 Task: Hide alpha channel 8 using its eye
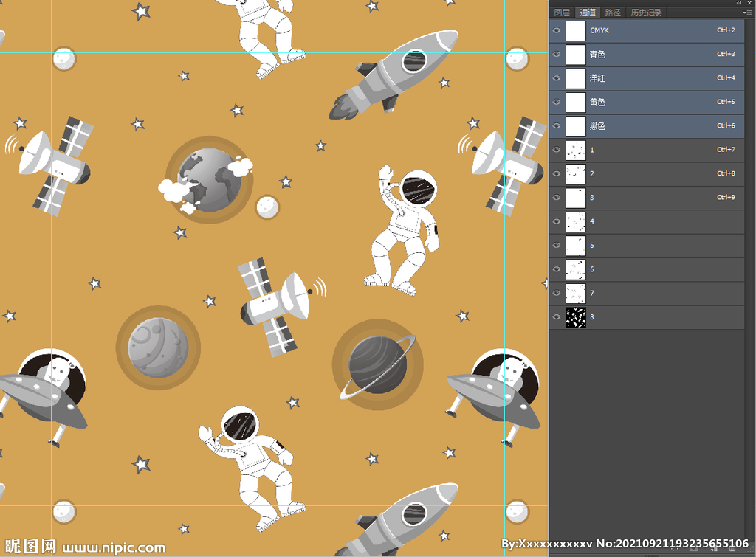[557, 317]
